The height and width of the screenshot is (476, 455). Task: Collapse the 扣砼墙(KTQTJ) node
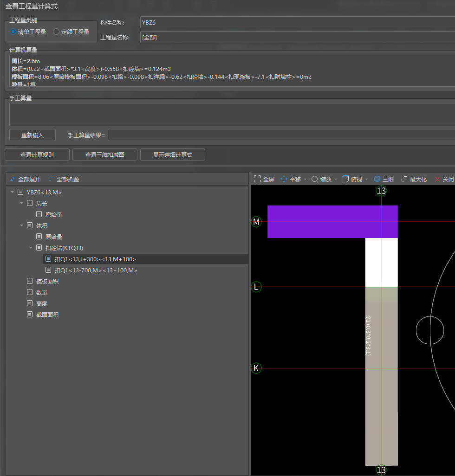coord(31,248)
